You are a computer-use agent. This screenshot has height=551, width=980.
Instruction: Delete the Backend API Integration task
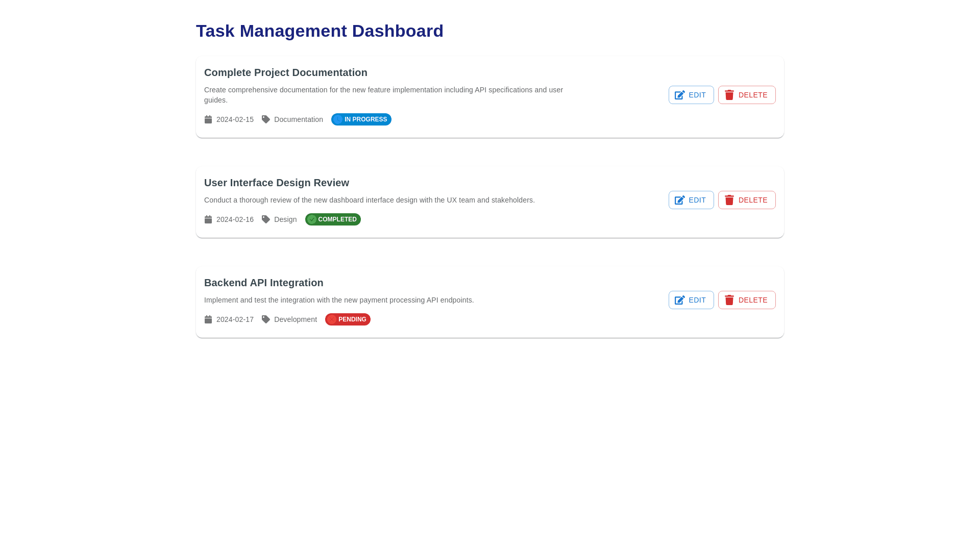pyautogui.click(x=747, y=300)
